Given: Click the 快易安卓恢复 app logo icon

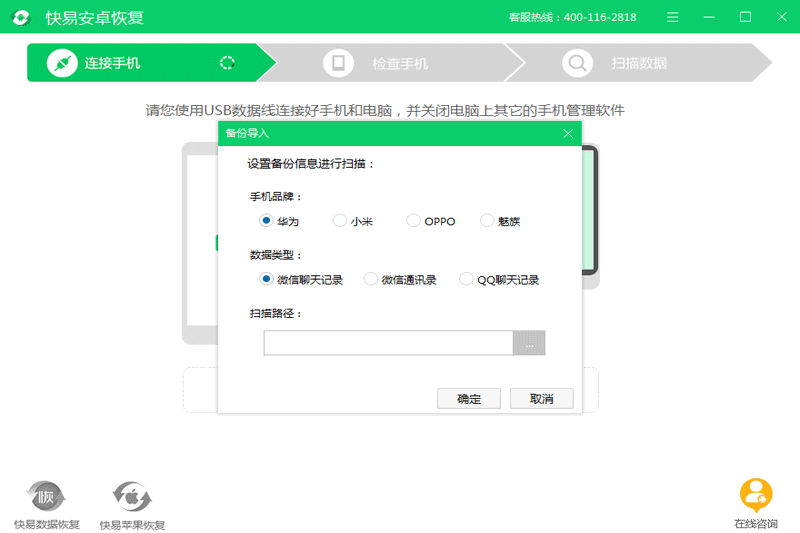Looking at the screenshot, I should pyautogui.click(x=21, y=18).
